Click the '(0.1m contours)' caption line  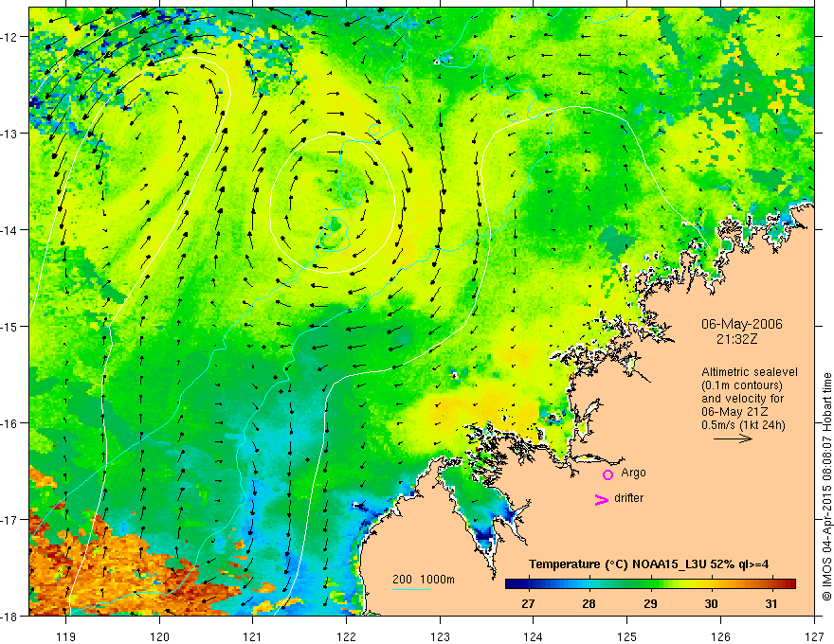[x=742, y=385]
